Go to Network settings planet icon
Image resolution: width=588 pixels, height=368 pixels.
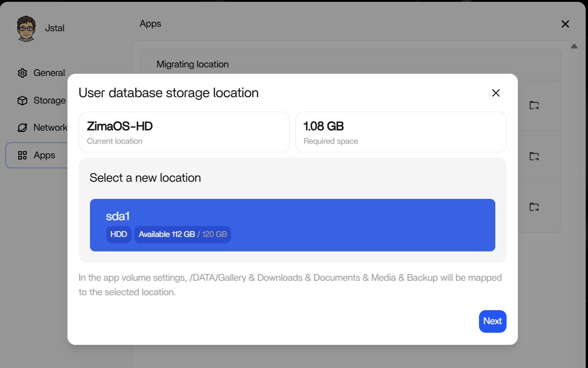pos(22,127)
